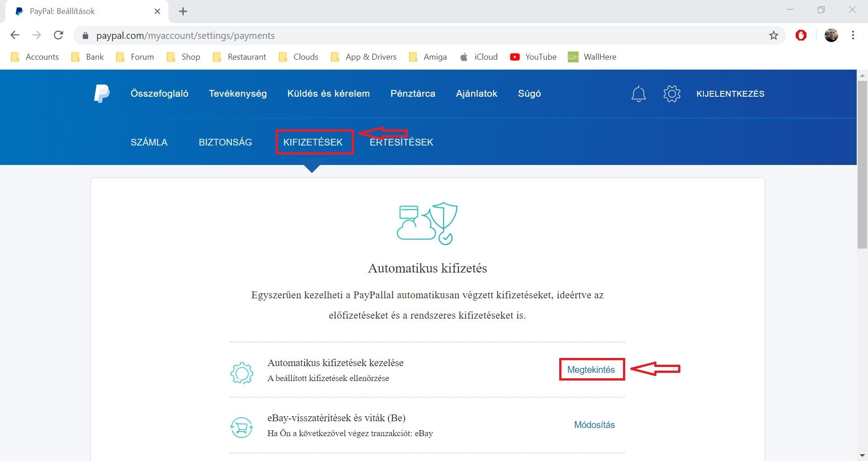Open a new browser tab
This screenshot has height=461, width=868.
(x=183, y=11)
